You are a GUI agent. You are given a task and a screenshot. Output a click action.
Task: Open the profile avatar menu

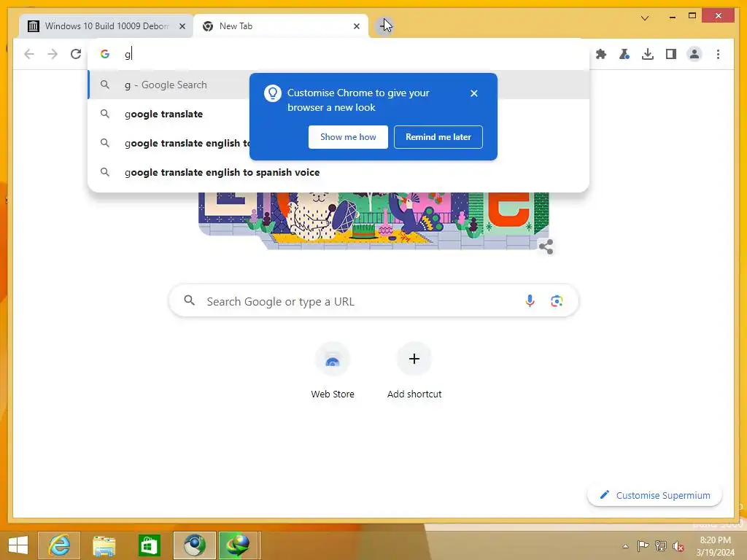694,54
